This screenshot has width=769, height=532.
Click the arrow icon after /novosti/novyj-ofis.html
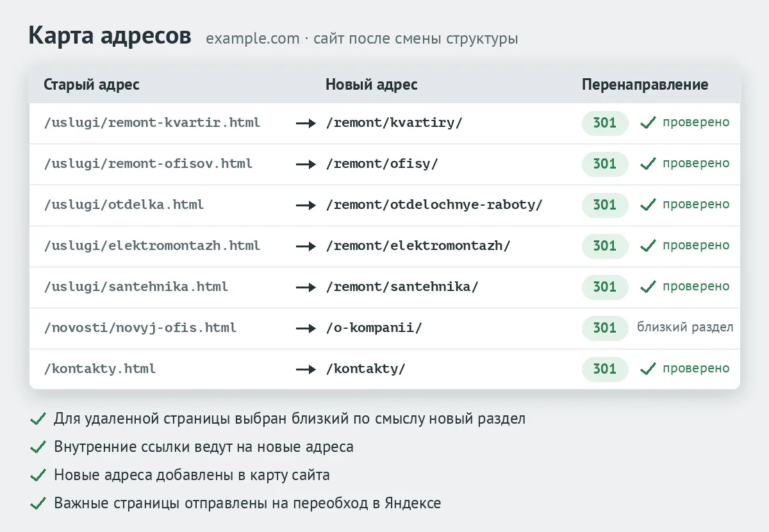tap(306, 329)
